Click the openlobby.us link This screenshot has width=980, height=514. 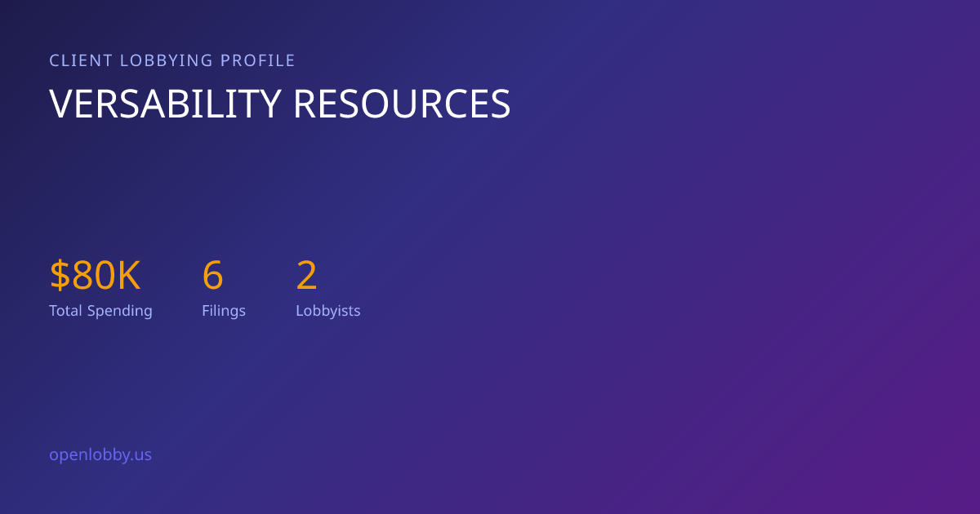point(100,455)
